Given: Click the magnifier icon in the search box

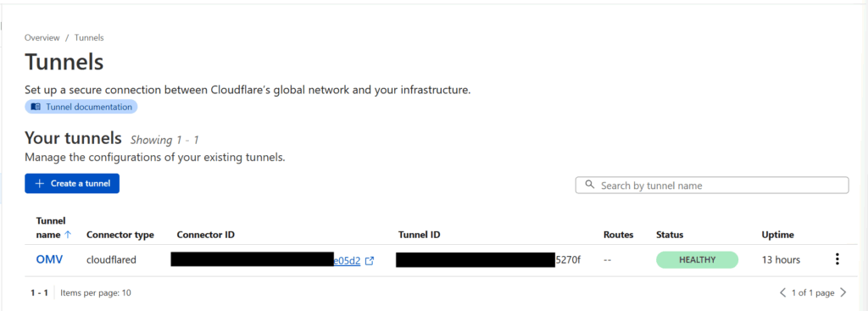Looking at the screenshot, I should click(590, 185).
